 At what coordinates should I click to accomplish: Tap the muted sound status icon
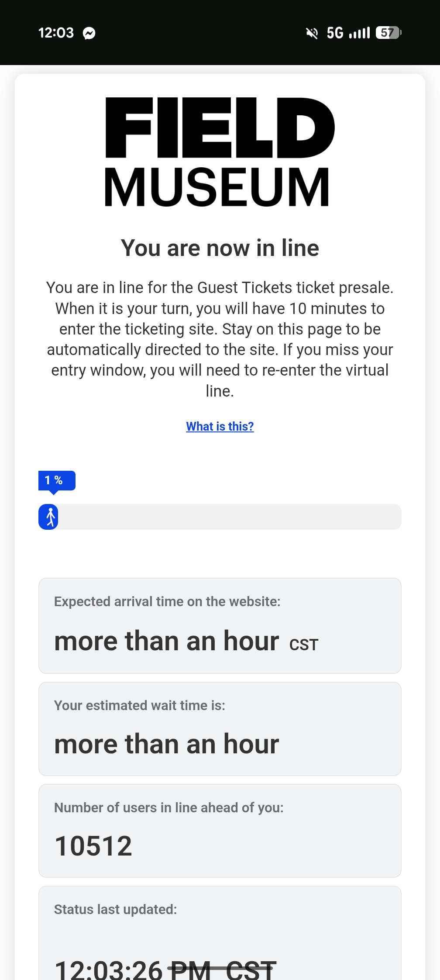pyautogui.click(x=312, y=33)
